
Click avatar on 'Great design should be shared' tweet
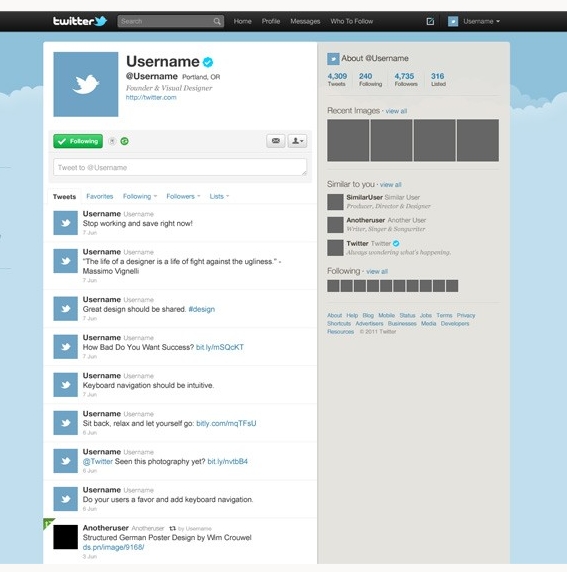[x=66, y=309]
